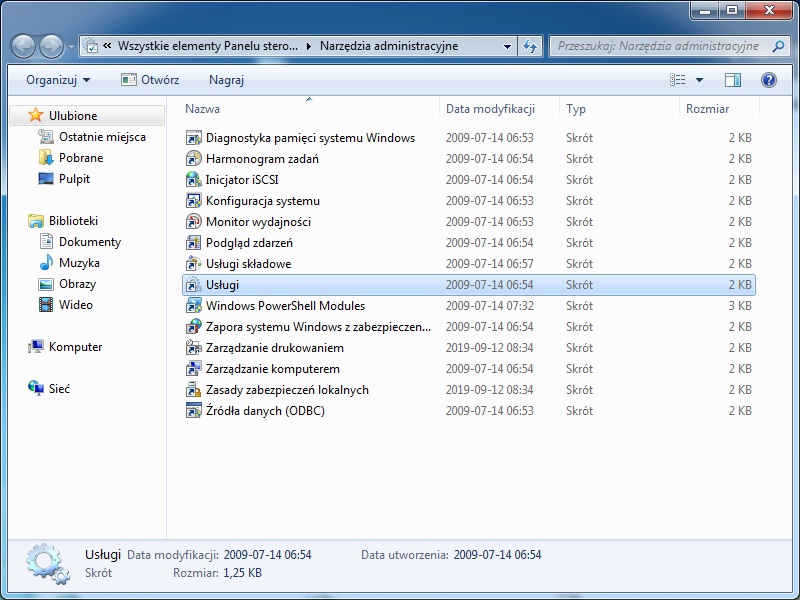
Task: Click the double chevron in address bar
Action: click(x=107, y=46)
